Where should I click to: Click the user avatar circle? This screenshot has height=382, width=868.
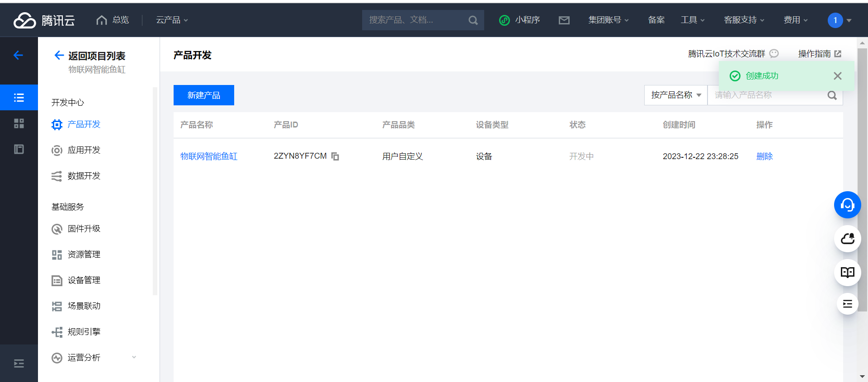pos(835,20)
